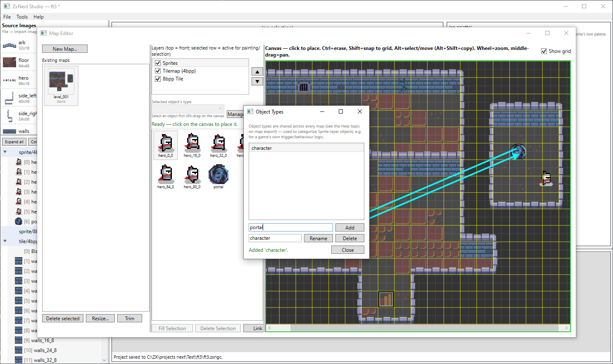This screenshot has width=613, height=364.
Task: Open the File menu
Action: [x=7, y=17]
